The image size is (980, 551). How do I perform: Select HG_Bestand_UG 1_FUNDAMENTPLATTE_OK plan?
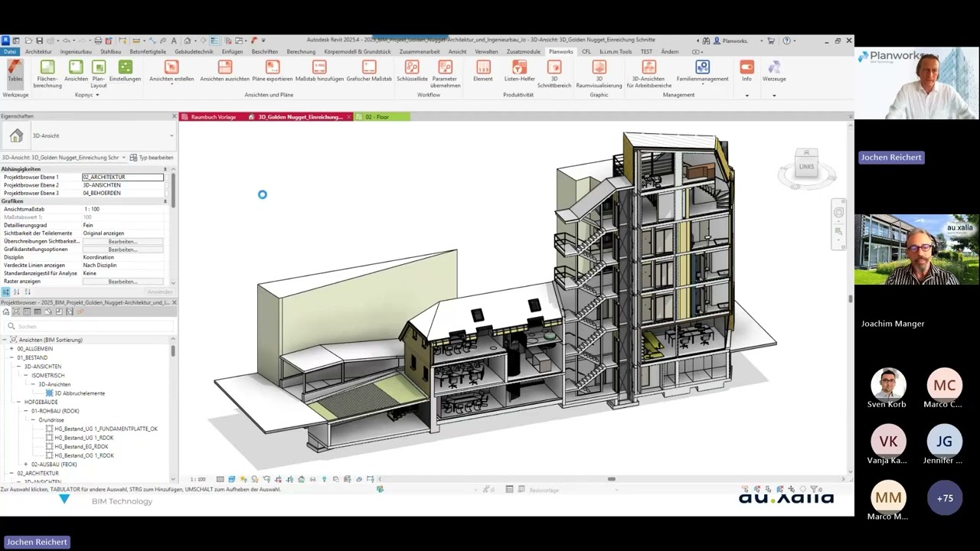click(x=106, y=429)
